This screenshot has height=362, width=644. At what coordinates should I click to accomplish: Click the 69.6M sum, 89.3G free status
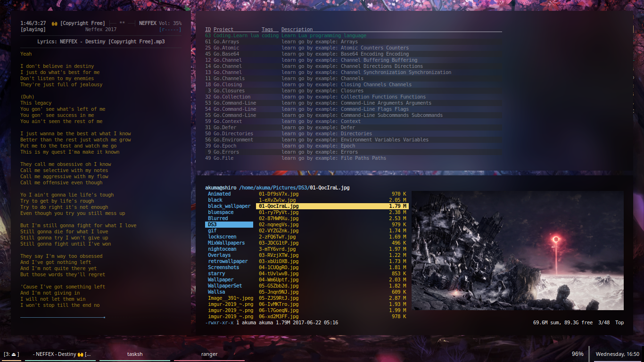point(563,322)
